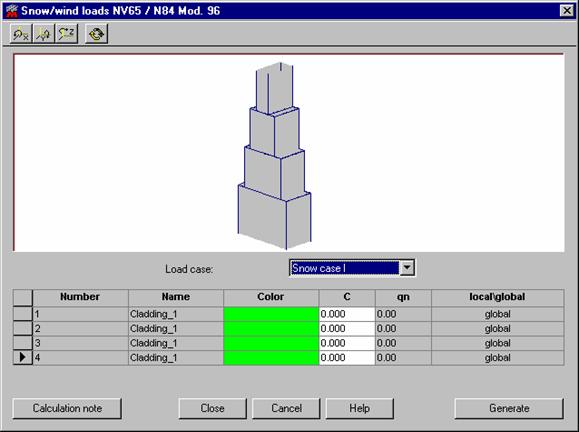Click the green color swatch in row 1

(271, 314)
